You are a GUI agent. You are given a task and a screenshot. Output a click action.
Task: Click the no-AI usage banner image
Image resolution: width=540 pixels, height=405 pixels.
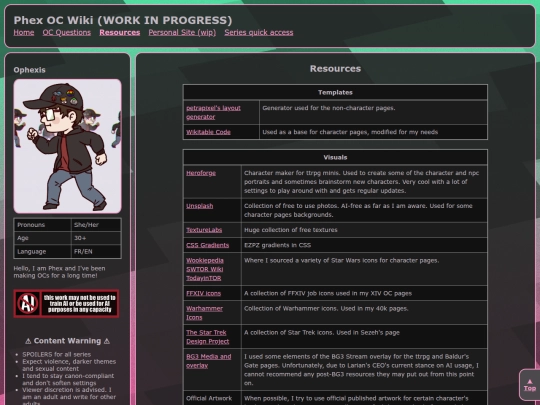pyautogui.click(x=66, y=303)
